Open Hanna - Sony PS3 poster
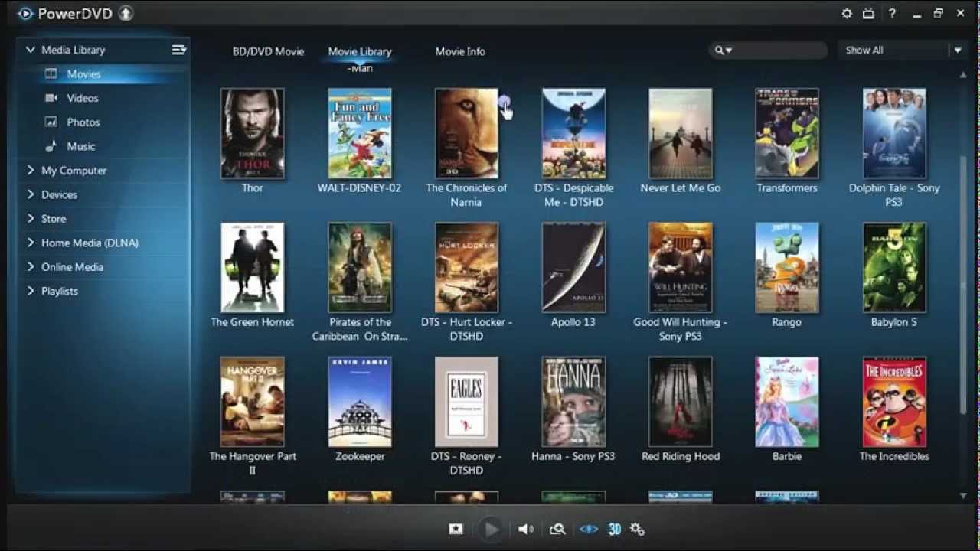This screenshot has height=551, width=980. pos(573,402)
